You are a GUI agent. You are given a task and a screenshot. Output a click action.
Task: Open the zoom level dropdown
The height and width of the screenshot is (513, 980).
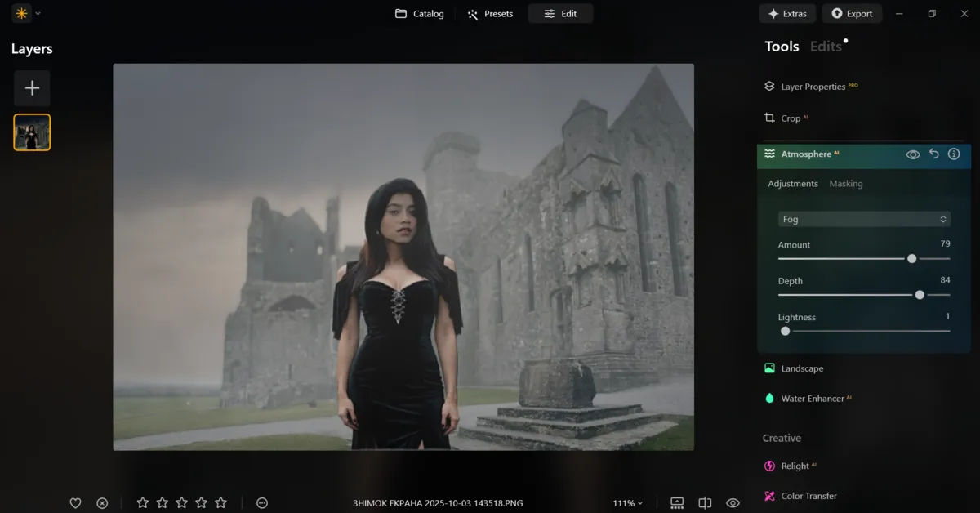[x=629, y=503]
